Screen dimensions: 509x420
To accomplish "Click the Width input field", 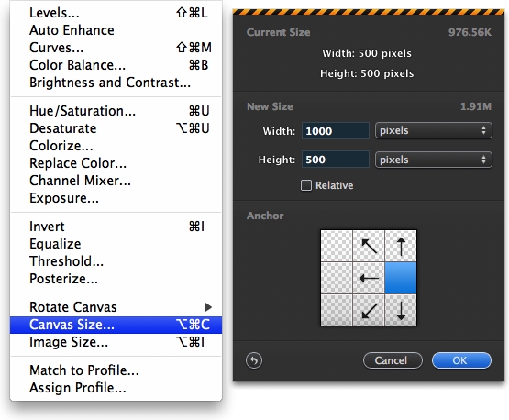I will pyautogui.click(x=336, y=131).
